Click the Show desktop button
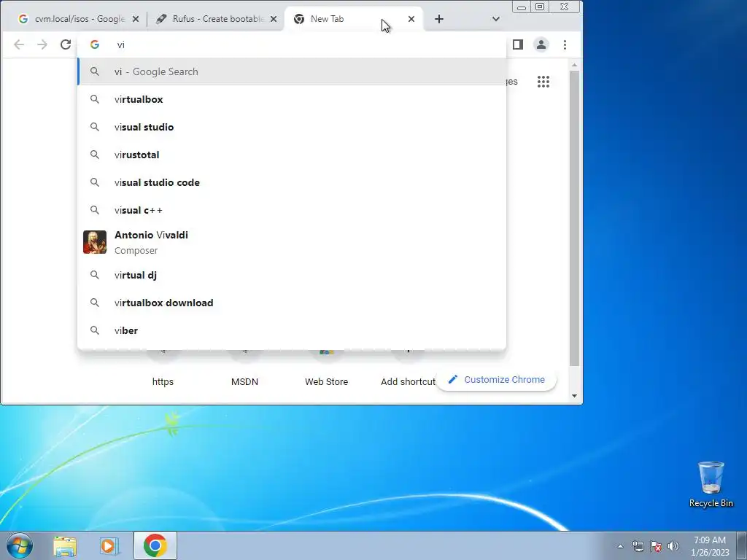The height and width of the screenshot is (560, 747). click(742, 545)
